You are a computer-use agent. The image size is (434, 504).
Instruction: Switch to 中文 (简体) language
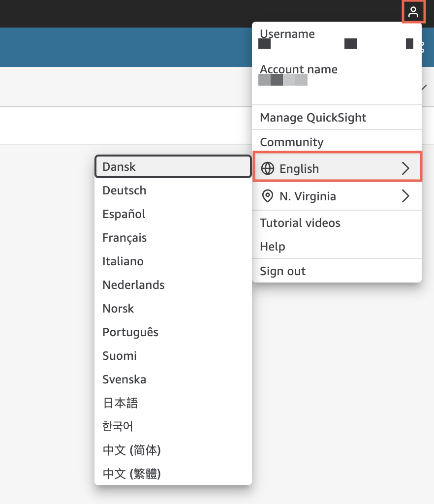[x=131, y=450]
